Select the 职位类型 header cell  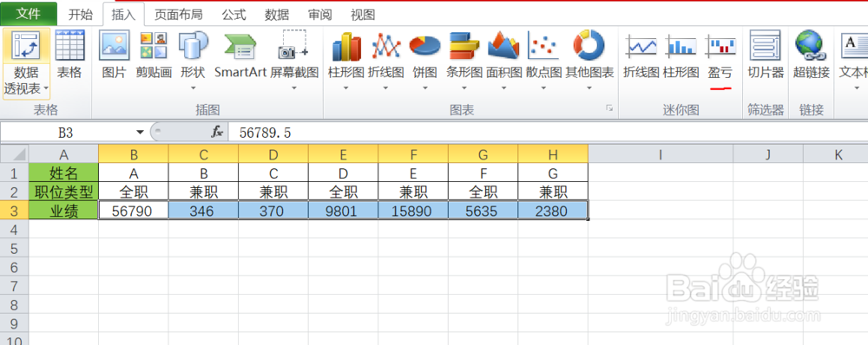tap(63, 192)
